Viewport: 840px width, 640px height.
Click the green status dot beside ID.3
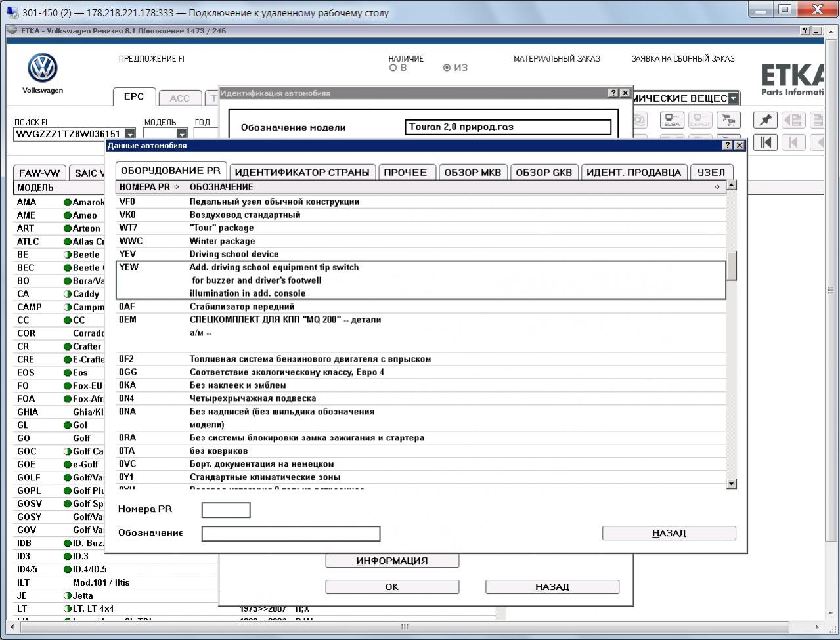click(67, 557)
